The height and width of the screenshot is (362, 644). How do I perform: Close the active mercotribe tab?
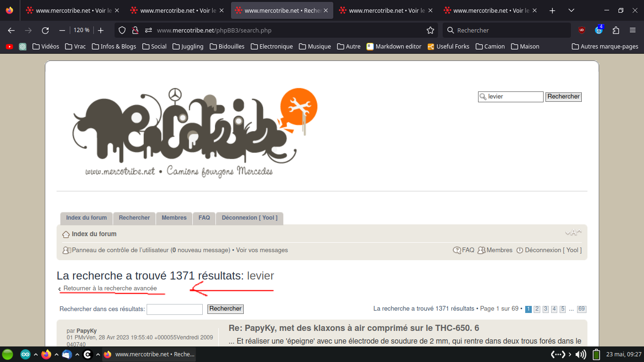325,10
